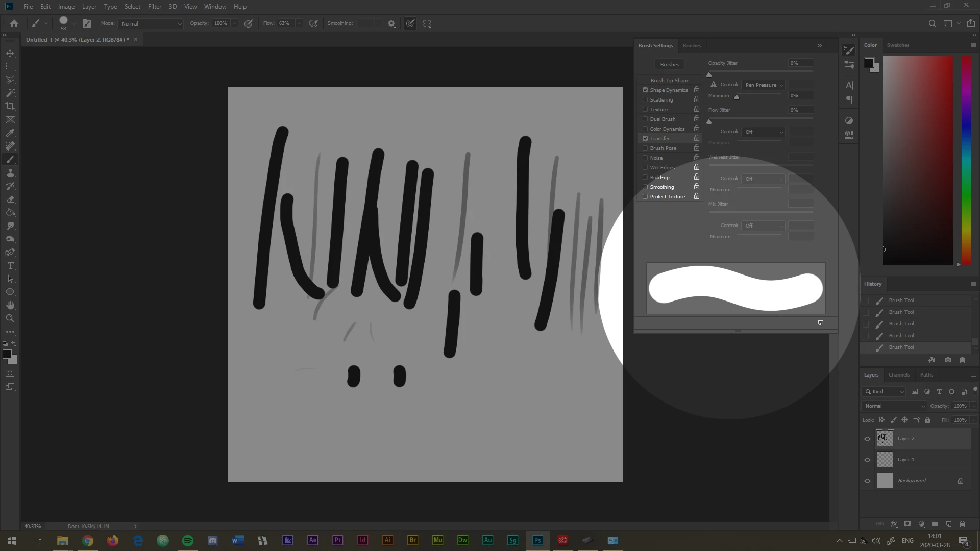Click the Eyedropper tool
The image size is (980, 551).
[10, 133]
